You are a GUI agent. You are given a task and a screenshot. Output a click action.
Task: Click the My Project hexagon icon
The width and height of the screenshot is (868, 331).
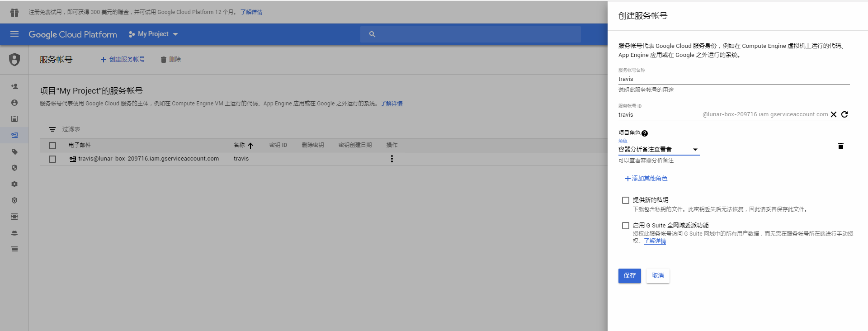pos(132,34)
